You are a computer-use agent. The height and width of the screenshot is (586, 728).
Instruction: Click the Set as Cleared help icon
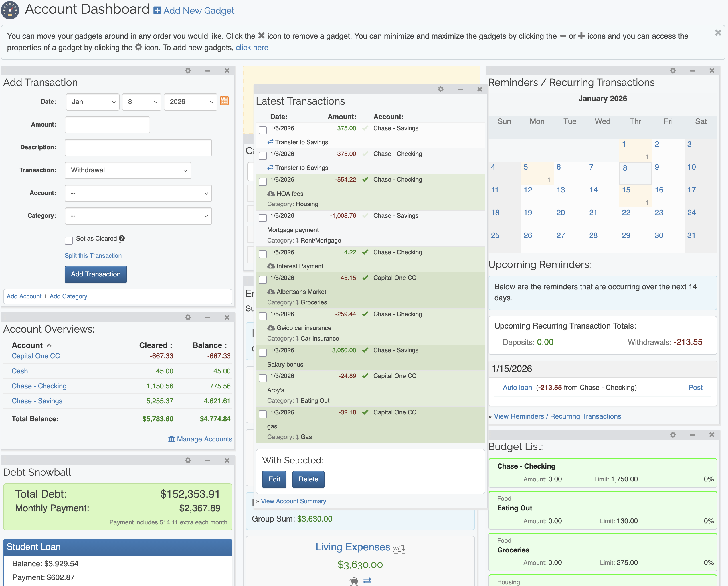[122, 239]
